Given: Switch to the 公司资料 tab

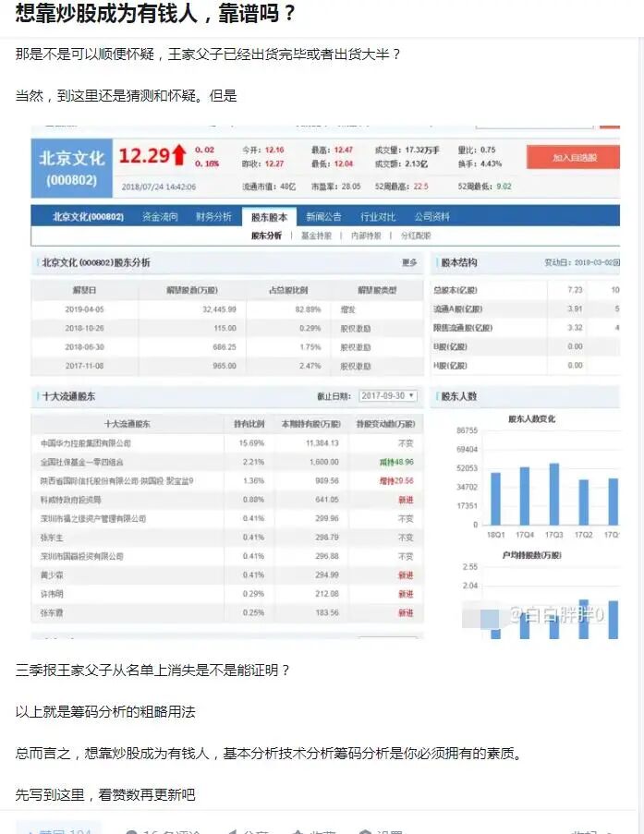Looking at the screenshot, I should [431, 216].
